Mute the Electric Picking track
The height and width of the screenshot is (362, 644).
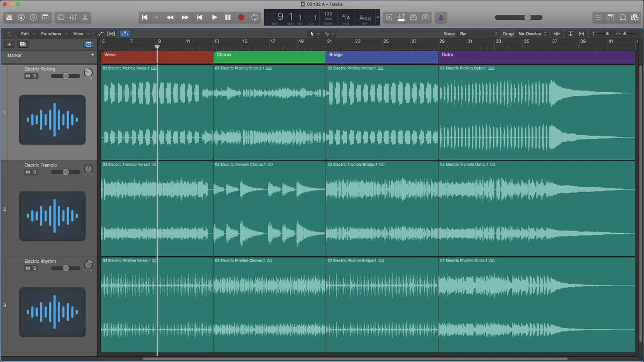pyautogui.click(x=28, y=76)
